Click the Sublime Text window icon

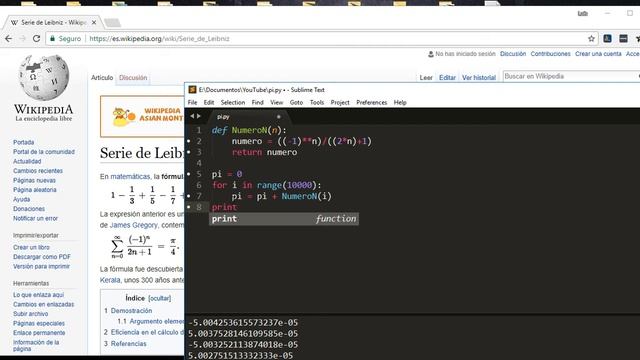coord(192,89)
